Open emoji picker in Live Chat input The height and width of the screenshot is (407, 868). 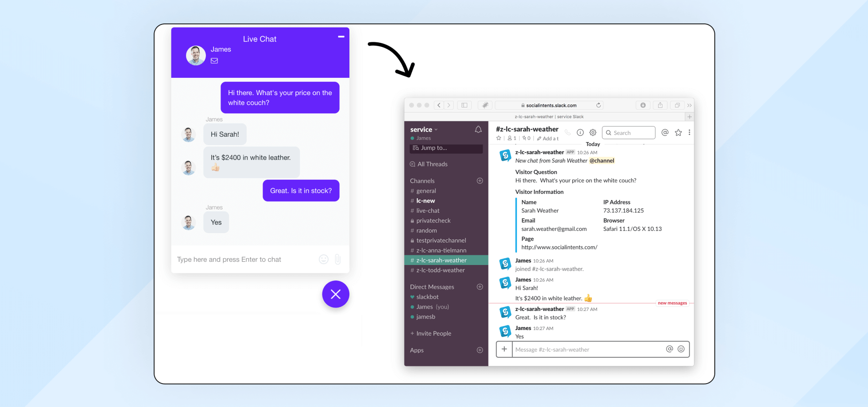click(x=324, y=259)
